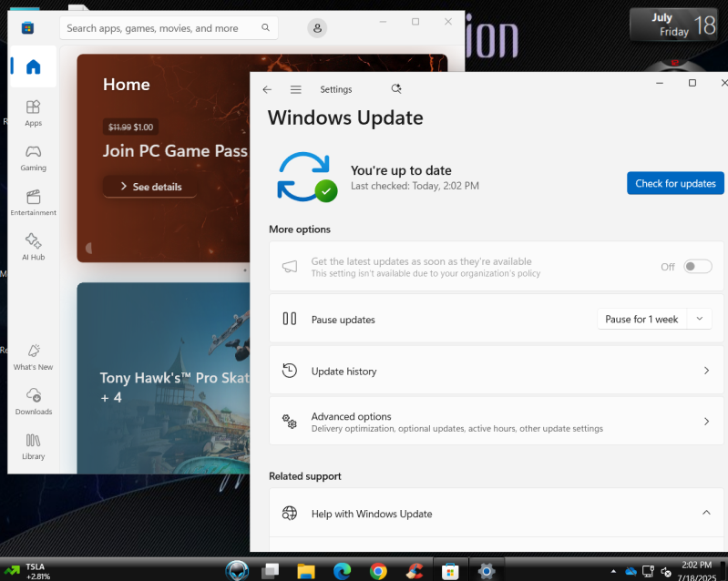Image resolution: width=728 pixels, height=581 pixels.
Task: Open What's New in Microsoft Store
Action: tap(33, 357)
